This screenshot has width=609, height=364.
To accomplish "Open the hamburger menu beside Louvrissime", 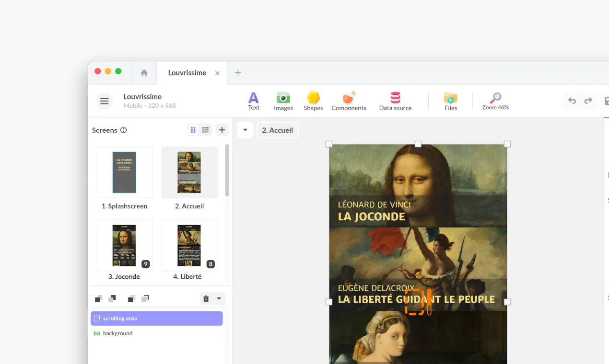I will 104,101.
